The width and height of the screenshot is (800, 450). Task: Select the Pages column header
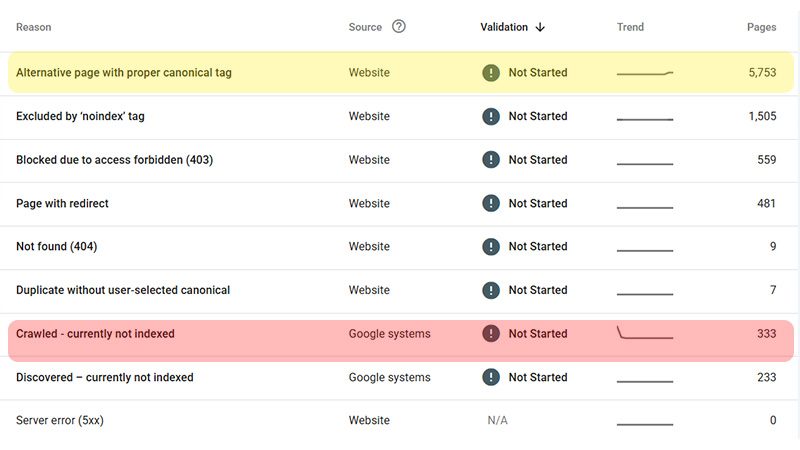coord(761,27)
